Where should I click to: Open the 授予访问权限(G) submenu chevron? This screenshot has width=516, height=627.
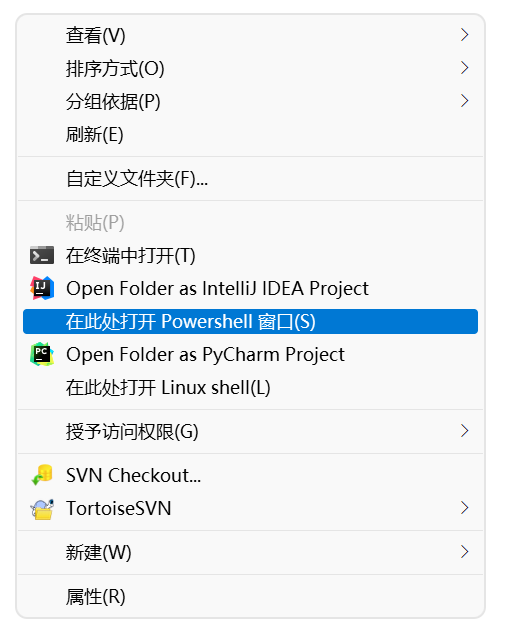[464, 431]
